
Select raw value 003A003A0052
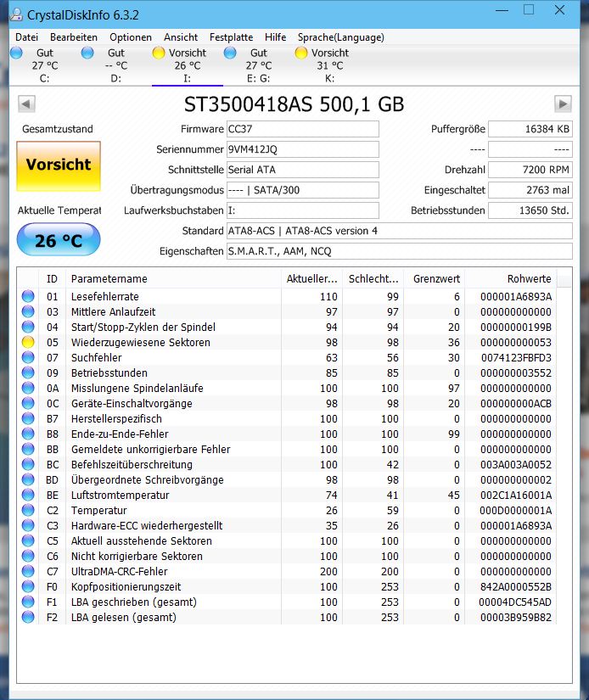tap(516, 464)
